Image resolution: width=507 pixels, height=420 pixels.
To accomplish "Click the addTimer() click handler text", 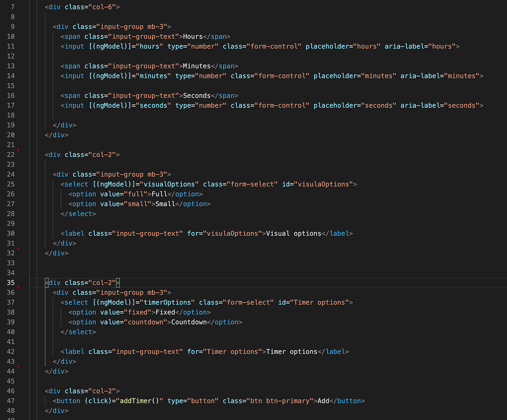I will pyautogui.click(x=139, y=401).
